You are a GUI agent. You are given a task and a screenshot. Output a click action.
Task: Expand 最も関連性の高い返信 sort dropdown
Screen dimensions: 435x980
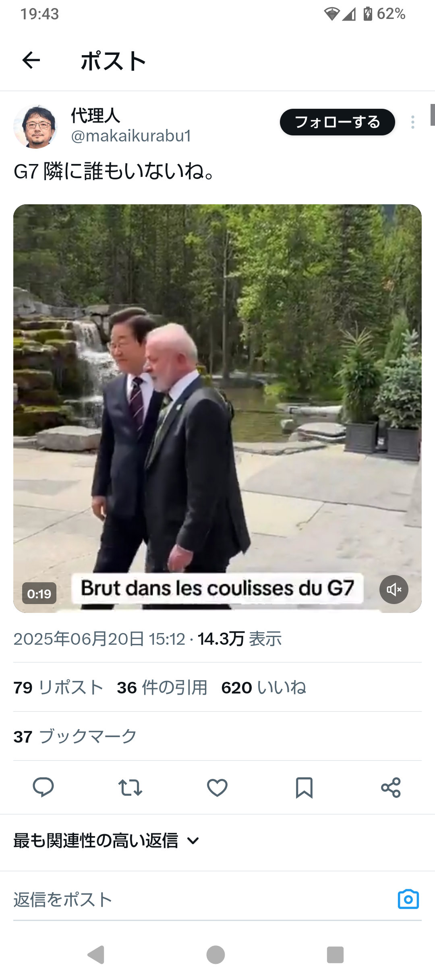tap(106, 841)
